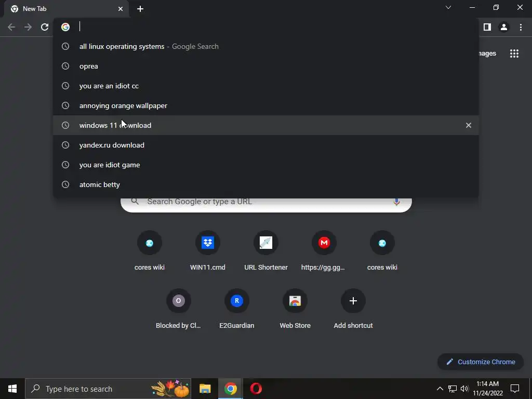The width and height of the screenshot is (532, 399).
Task: Select suggestion 'you are an idiot cc'
Action: tap(266, 86)
